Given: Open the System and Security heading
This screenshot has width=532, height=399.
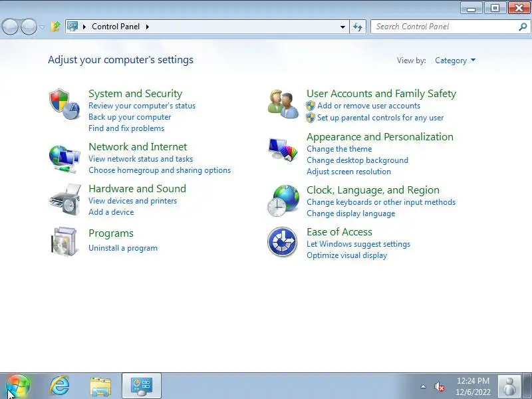Looking at the screenshot, I should pos(136,93).
